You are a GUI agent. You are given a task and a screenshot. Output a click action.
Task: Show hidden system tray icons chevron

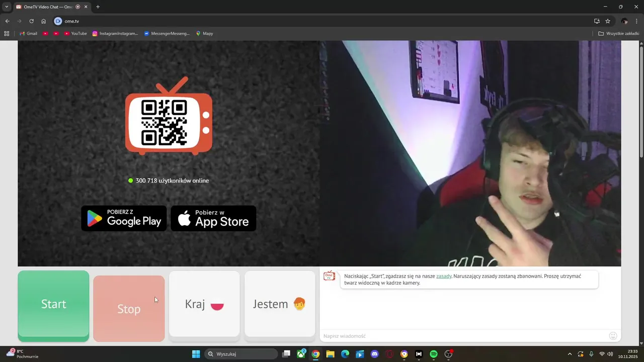[x=570, y=354]
